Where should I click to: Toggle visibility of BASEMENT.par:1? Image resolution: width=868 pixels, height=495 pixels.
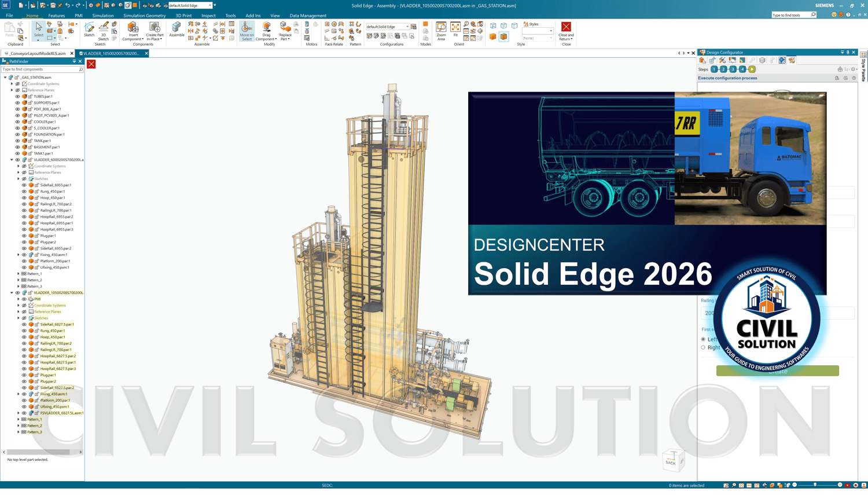17,147
